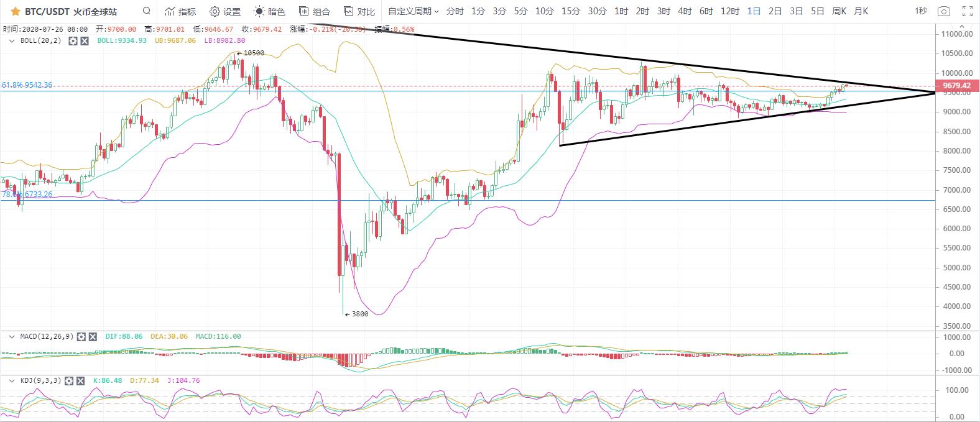Collapse the KDJ indicator panel
980x422 pixels.
[11, 380]
